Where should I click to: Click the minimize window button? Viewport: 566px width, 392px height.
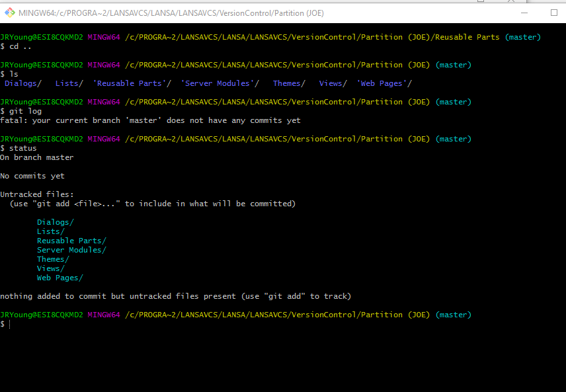523,12
